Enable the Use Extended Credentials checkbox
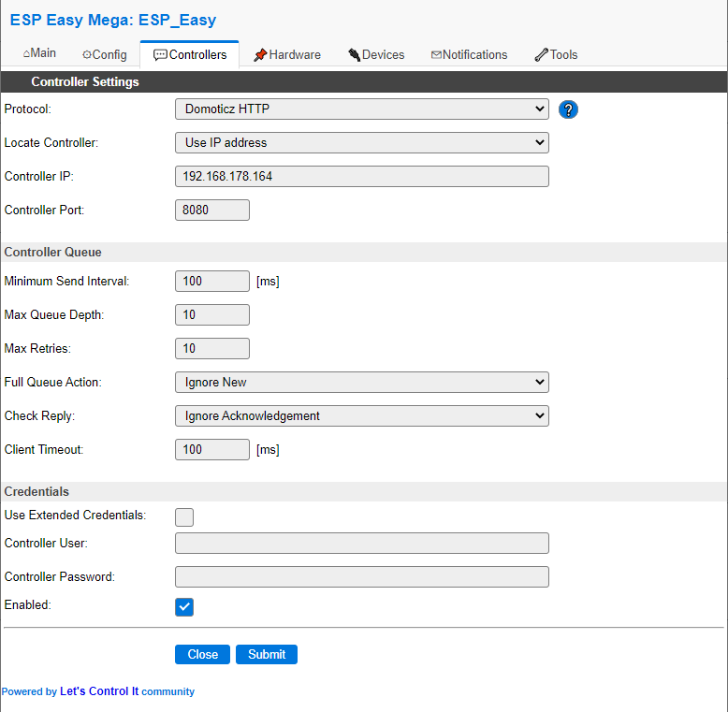 pyautogui.click(x=184, y=517)
